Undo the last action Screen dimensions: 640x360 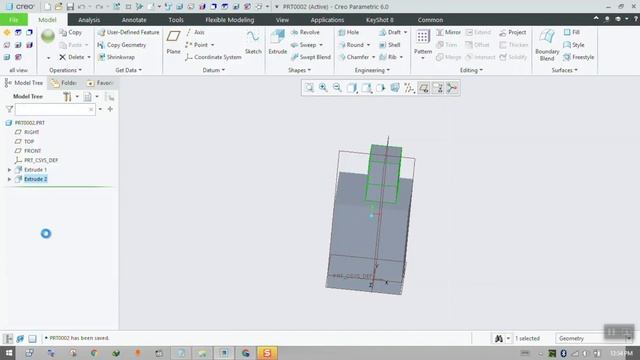82,7
